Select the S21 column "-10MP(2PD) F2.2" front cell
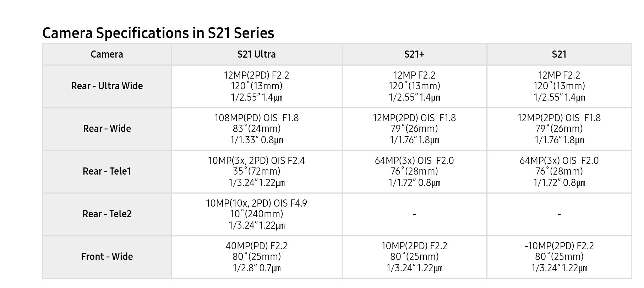The width and height of the screenshot is (644, 288). pos(559,257)
